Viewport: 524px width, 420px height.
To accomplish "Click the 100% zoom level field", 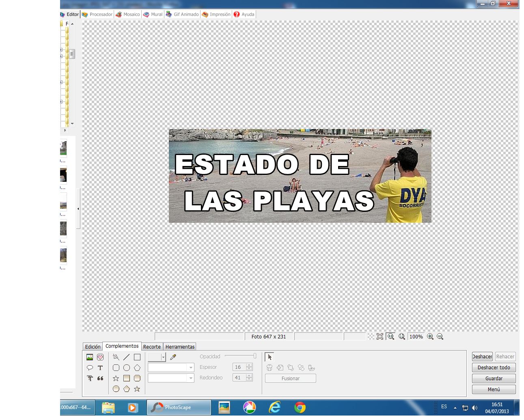I will pos(416,336).
